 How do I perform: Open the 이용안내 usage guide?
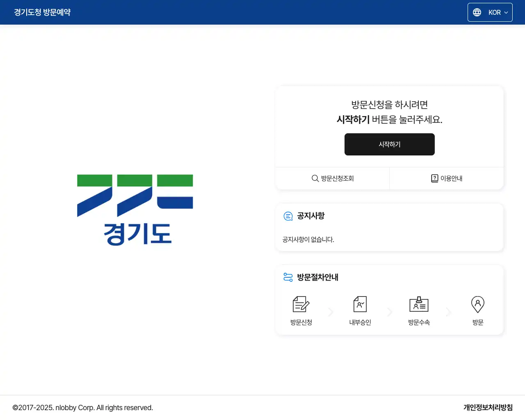pos(447,178)
